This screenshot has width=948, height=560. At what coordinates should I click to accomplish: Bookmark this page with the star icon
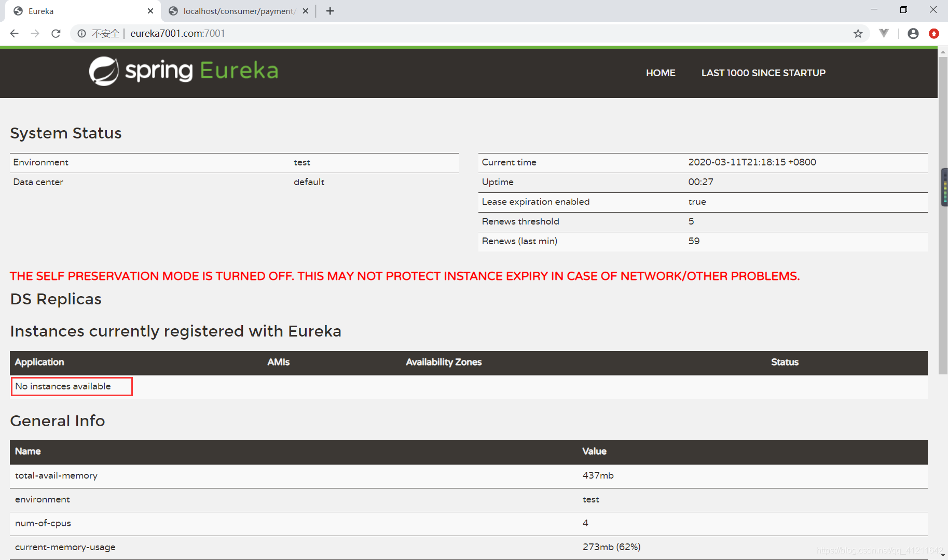coord(858,34)
